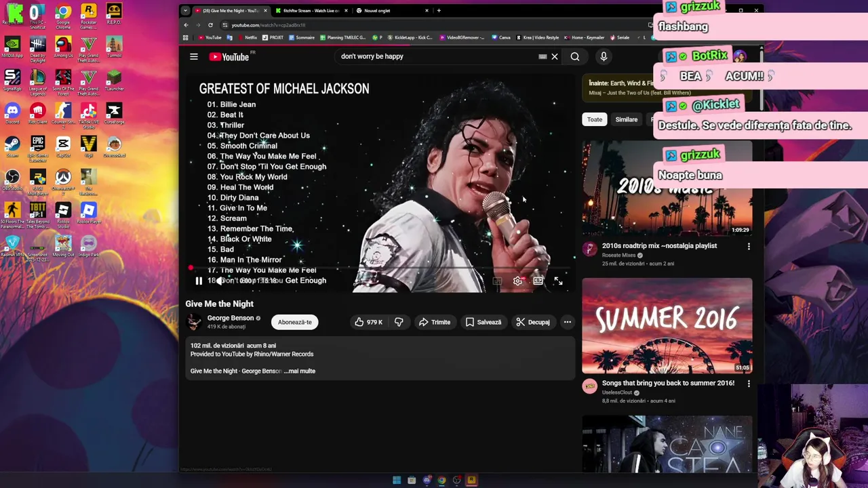Open the Steam desktop shortcut

12,146
